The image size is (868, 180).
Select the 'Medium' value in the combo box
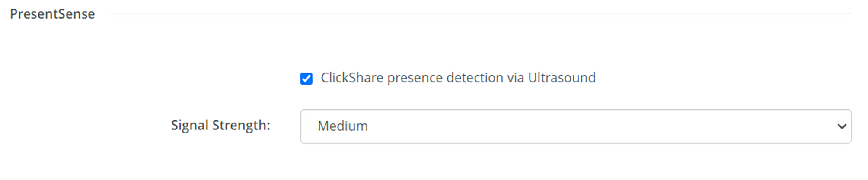(342, 126)
